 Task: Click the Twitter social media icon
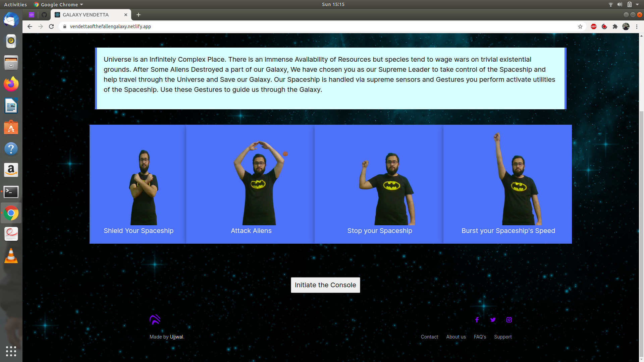(493, 319)
